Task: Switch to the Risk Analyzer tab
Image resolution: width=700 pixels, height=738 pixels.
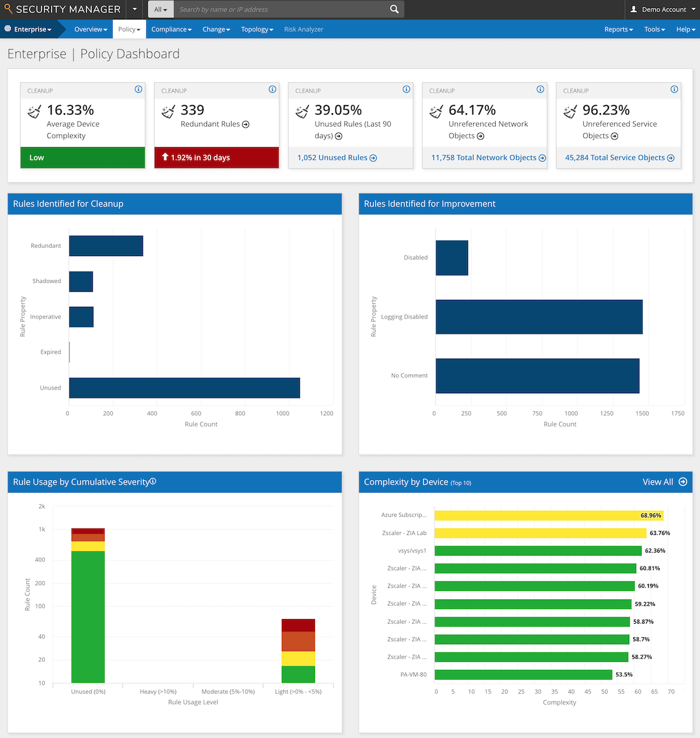Action: pyautogui.click(x=303, y=29)
